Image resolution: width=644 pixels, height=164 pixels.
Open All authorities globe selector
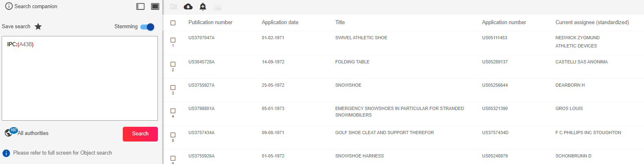(9, 133)
